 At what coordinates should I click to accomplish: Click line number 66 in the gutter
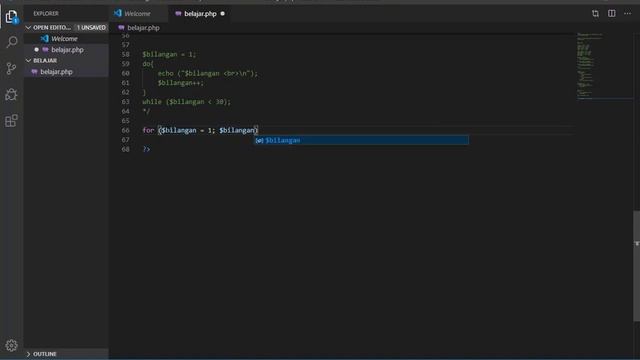(125, 130)
